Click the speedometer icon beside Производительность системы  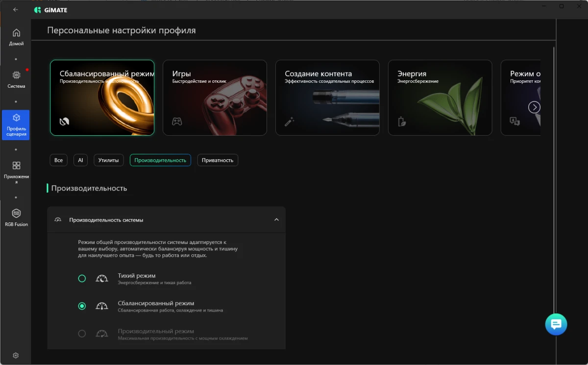point(58,220)
